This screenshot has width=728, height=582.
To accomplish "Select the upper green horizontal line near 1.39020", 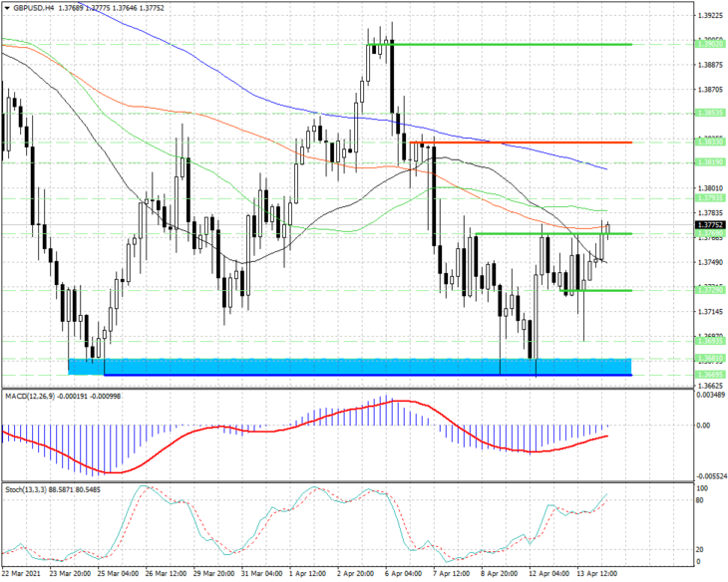I will [499, 45].
